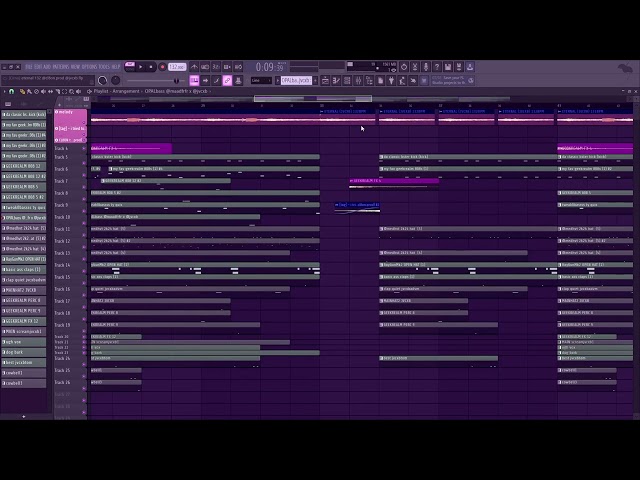Start playback with the Play button
The height and width of the screenshot is (480, 640).
click(x=141, y=67)
